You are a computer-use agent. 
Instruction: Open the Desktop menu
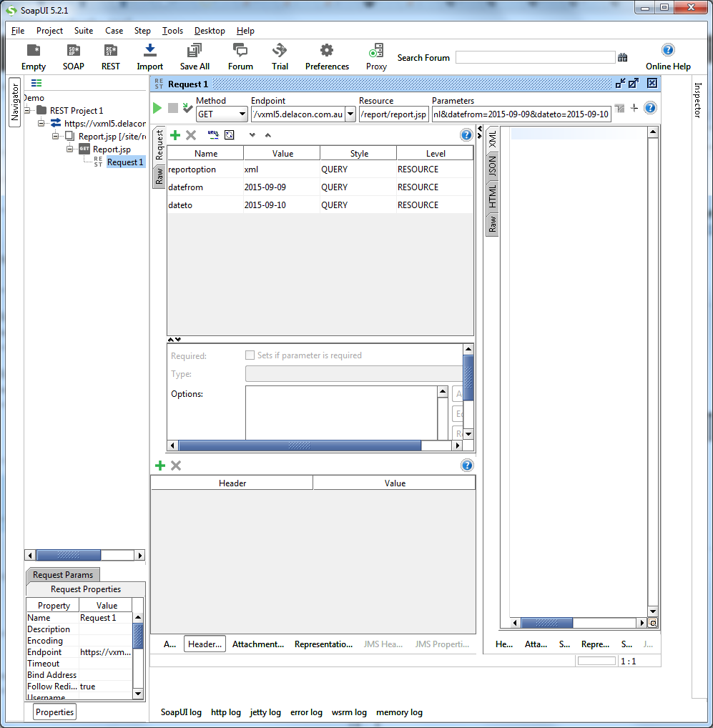pyautogui.click(x=210, y=31)
